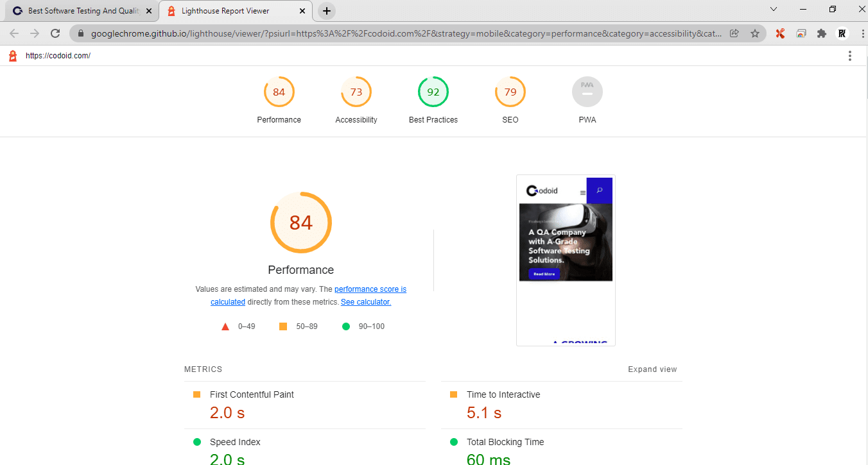Click the red X extension icon

coord(780,33)
